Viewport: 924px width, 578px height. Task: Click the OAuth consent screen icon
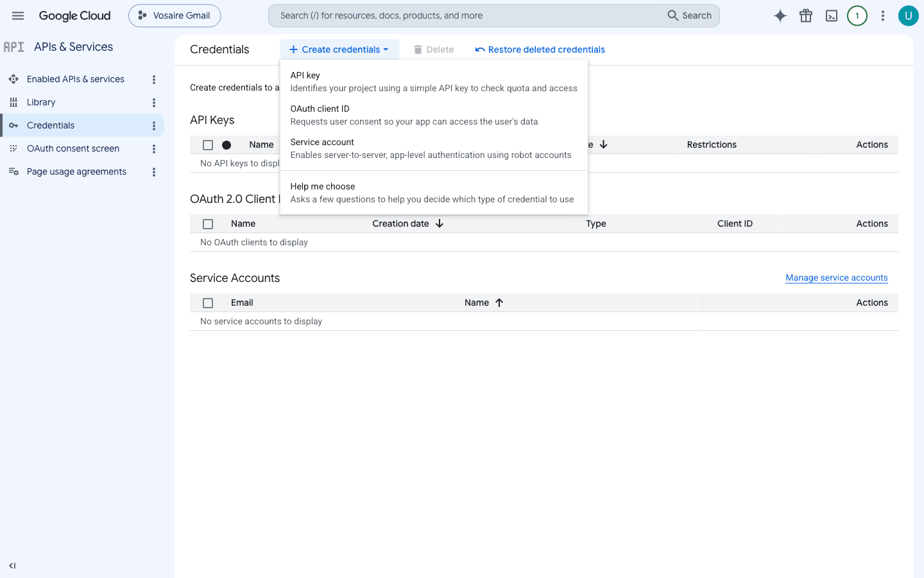(13, 148)
